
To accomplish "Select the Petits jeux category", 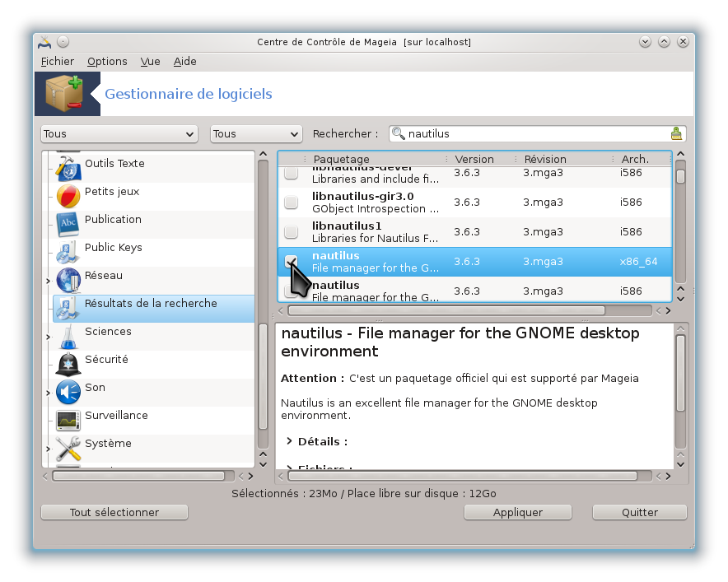I will coord(152,196).
